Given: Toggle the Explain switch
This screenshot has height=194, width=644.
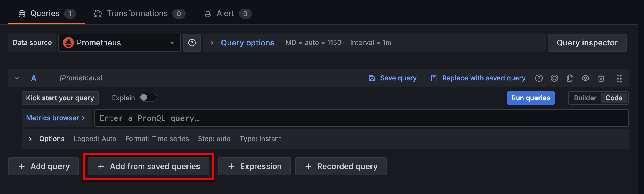Looking at the screenshot, I should [148, 98].
